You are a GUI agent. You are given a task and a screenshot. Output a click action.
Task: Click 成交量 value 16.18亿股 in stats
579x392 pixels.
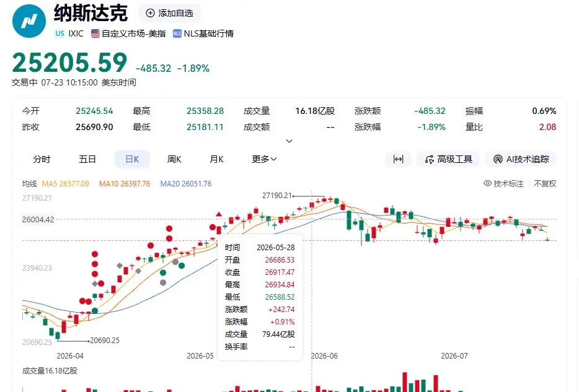pyautogui.click(x=315, y=111)
